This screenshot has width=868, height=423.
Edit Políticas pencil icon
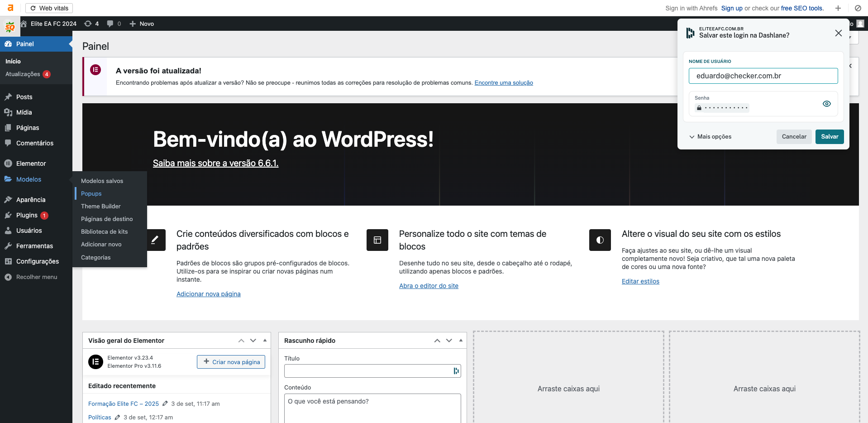coord(117,417)
